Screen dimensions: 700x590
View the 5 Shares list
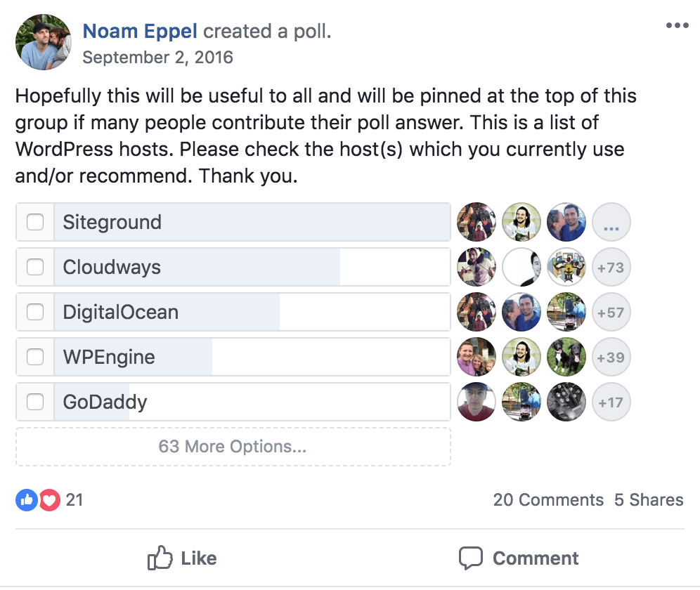pos(649,500)
